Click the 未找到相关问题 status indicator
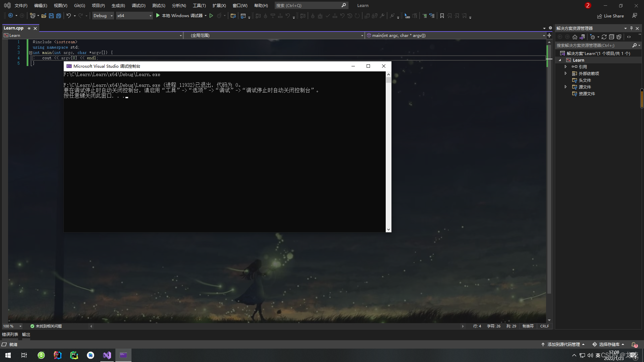644x362 pixels. 46,326
